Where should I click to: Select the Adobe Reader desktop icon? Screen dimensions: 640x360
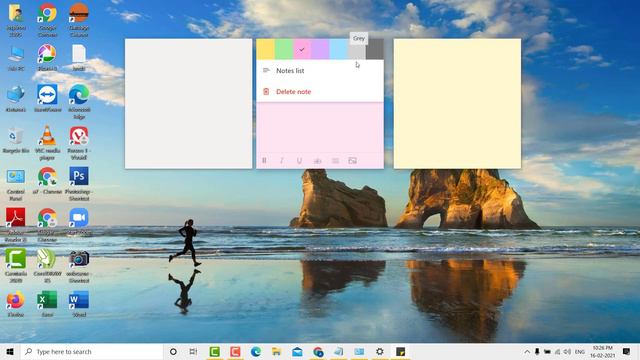(16, 225)
